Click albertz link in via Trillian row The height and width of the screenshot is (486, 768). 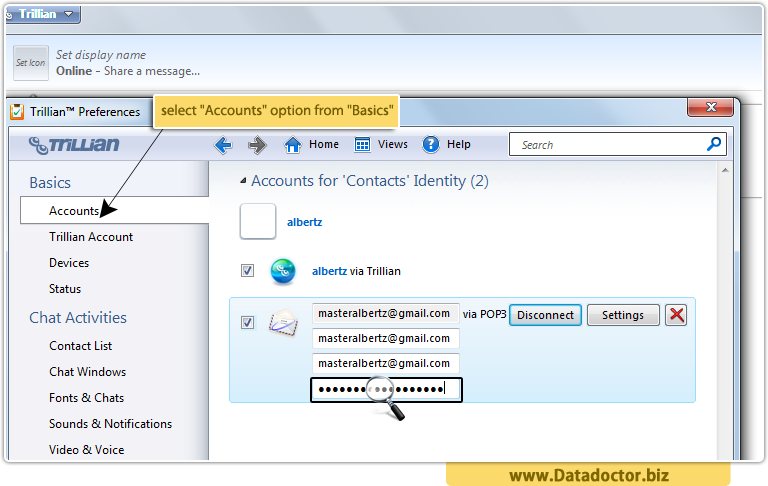point(329,271)
